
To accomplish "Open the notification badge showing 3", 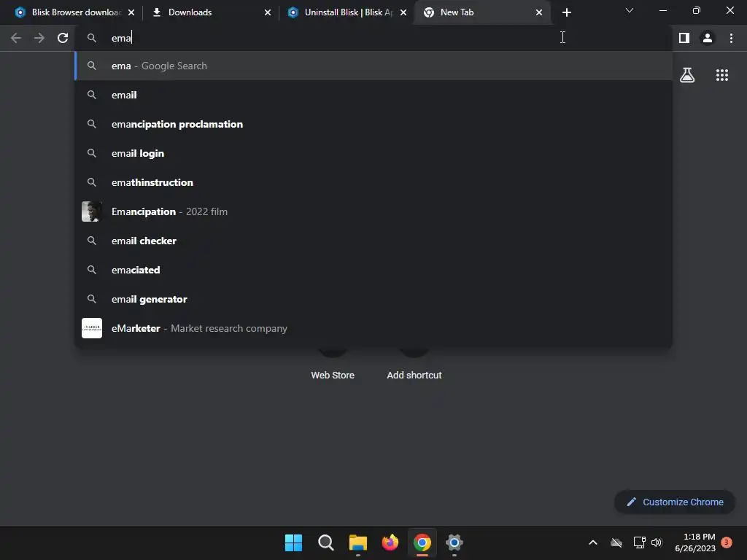I will [x=727, y=542].
